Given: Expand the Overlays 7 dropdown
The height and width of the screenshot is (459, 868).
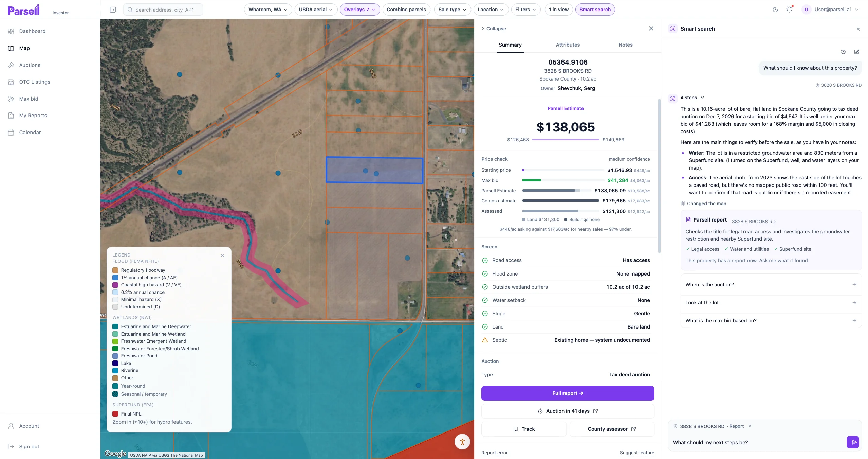Looking at the screenshot, I should [359, 10].
